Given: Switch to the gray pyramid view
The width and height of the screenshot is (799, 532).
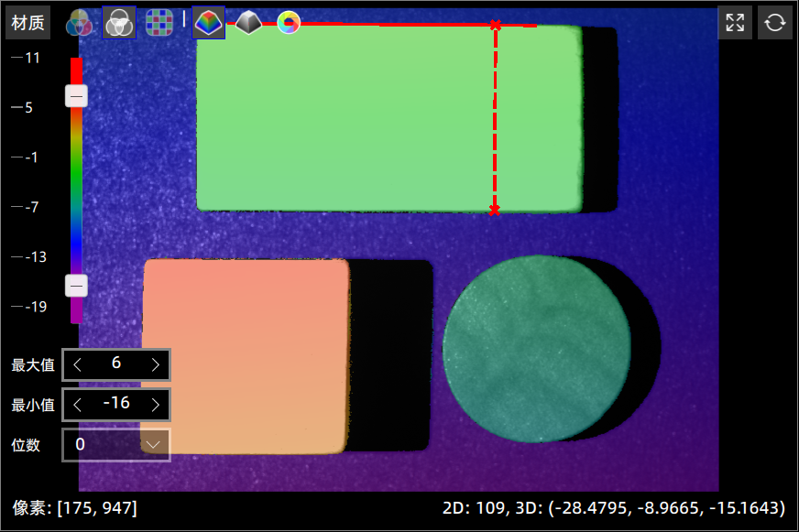Looking at the screenshot, I should tap(248, 23).
